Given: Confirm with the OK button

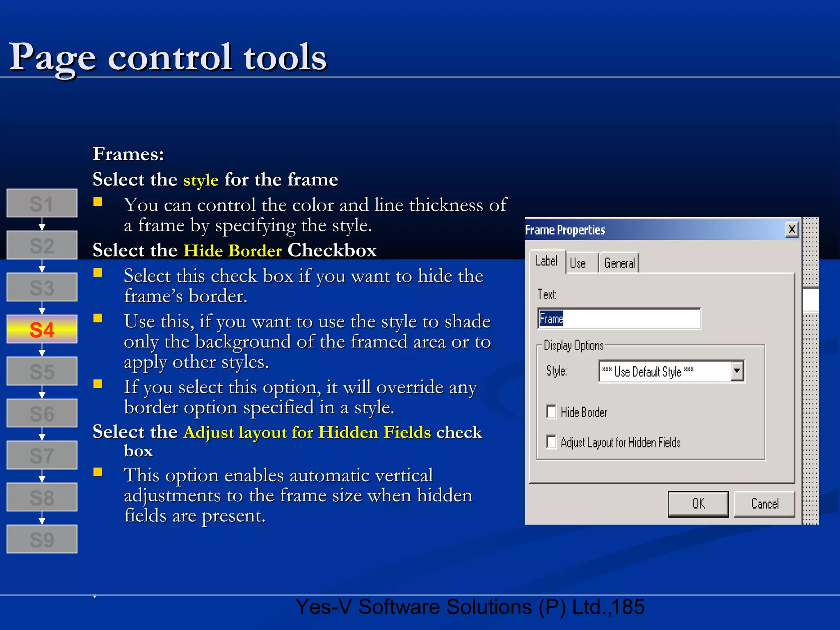Looking at the screenshot, I should point(698,504).
